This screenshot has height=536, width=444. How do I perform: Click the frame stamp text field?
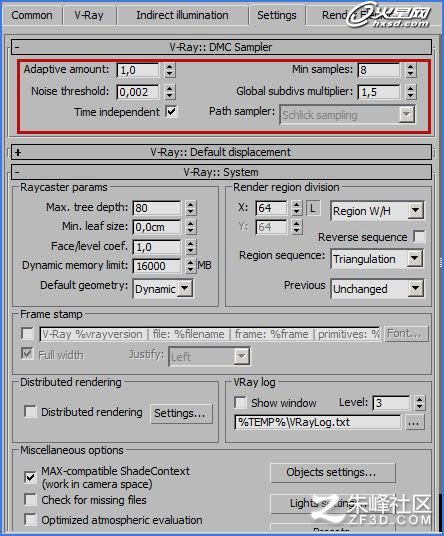coord(210,334)
